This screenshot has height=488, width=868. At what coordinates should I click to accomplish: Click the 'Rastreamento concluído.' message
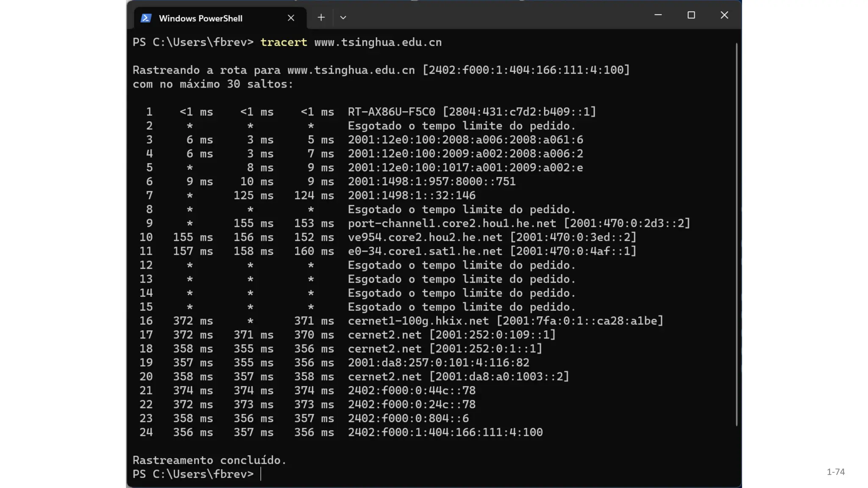click(x=209, y=460)
